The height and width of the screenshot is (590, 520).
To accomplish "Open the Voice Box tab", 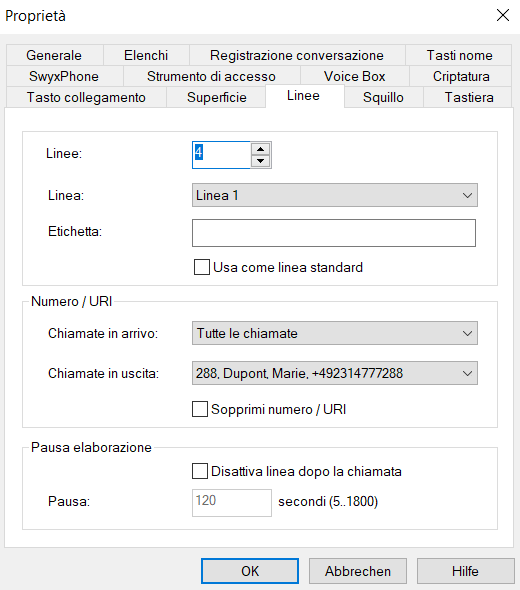I will click(x=354, y=76).
